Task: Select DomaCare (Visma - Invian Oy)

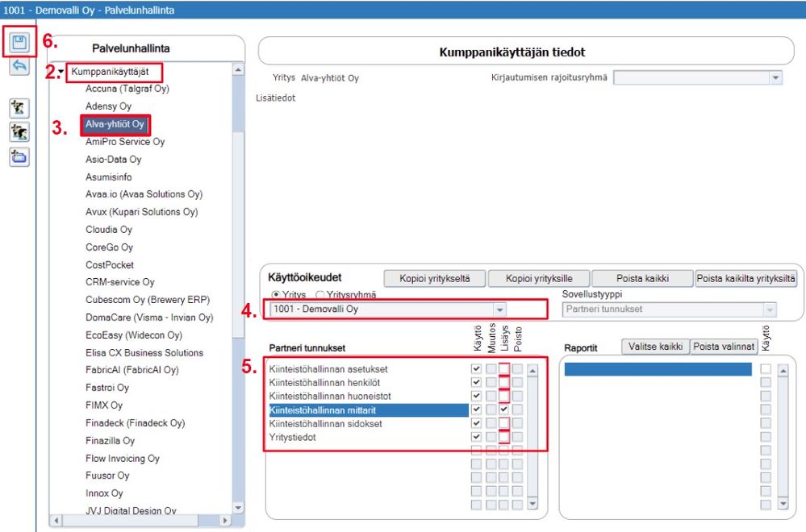Action: [149, 318]
